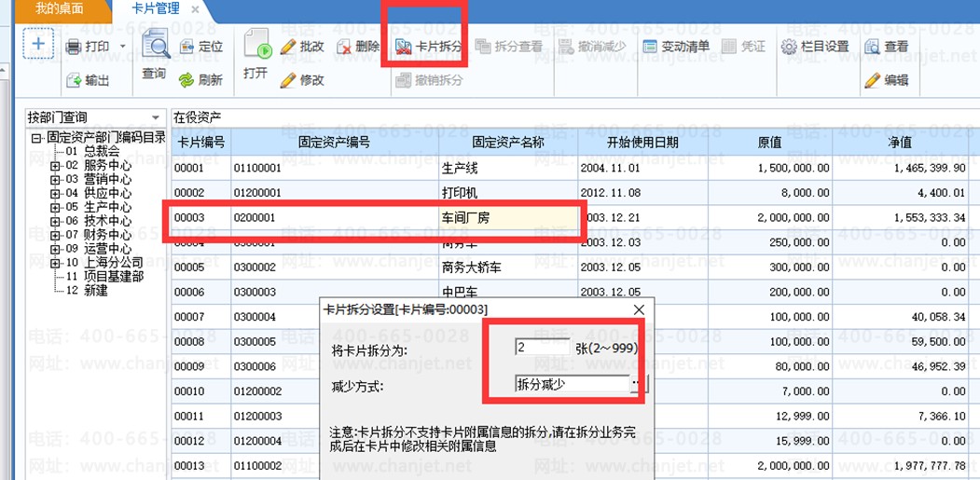This screenshot has width=980, height=480.
Task: Click the 编辑 edit pencil icon
Action: tap(872, 80)
